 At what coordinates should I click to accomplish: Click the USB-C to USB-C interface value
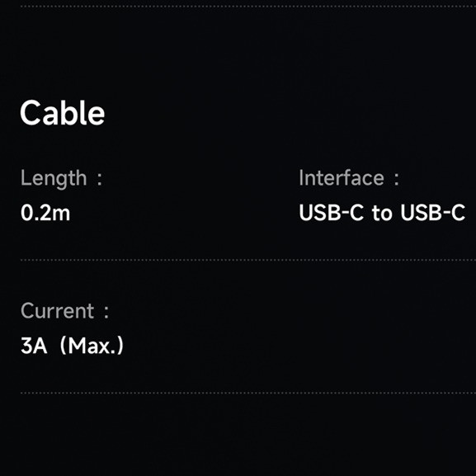click(x=382, y=213)
